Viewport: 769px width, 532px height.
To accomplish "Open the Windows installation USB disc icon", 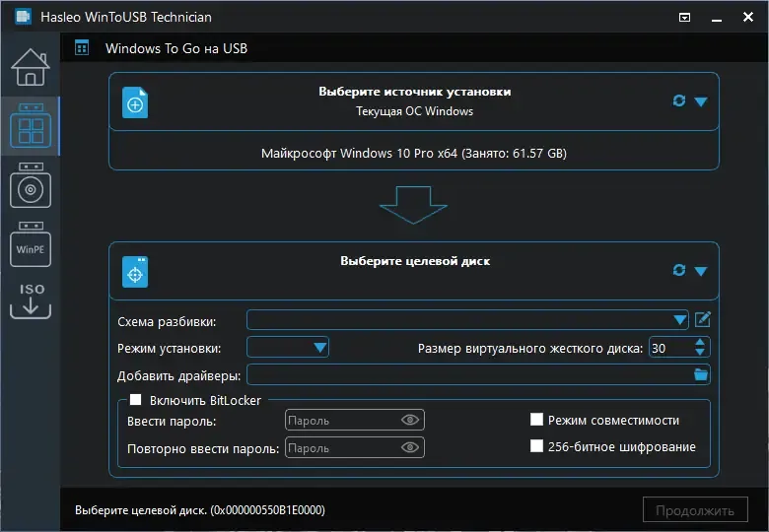I will [x=30, y=186].
